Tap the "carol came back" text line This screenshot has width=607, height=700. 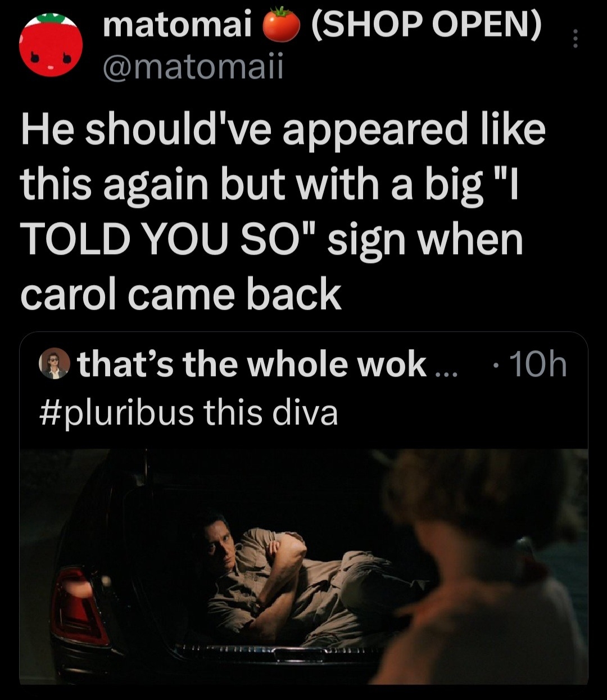coord(180,293)
